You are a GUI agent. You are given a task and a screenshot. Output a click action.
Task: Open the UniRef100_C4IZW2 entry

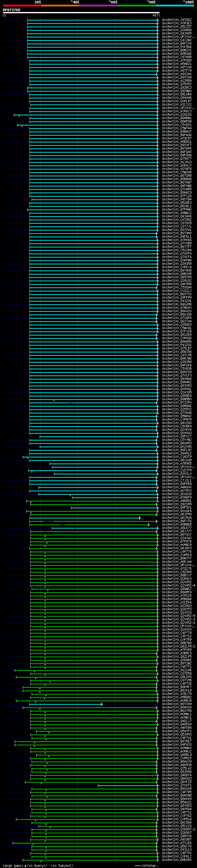click(x=176, y=40)
